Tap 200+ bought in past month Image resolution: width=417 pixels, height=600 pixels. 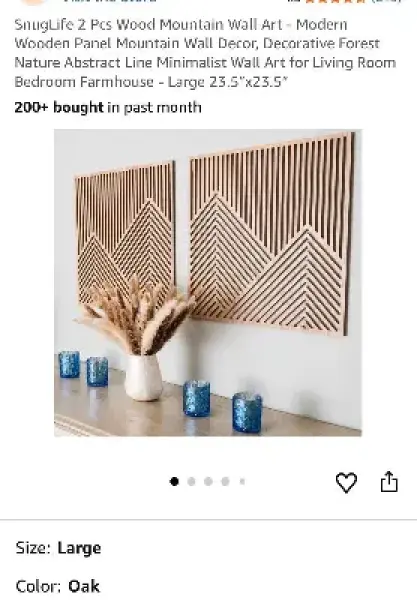pyautogui.click(x=108, y=108)
